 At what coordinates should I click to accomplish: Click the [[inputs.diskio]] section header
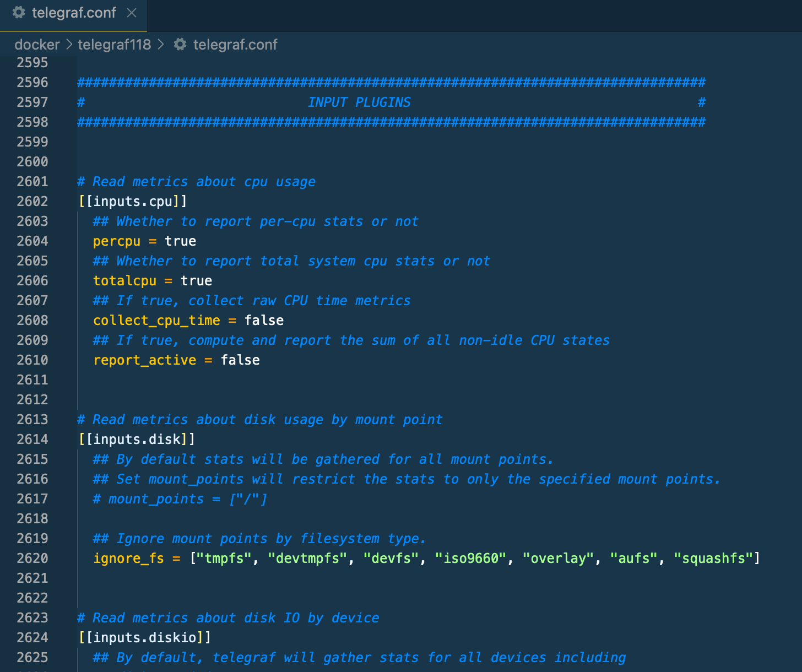click(144, 638)
